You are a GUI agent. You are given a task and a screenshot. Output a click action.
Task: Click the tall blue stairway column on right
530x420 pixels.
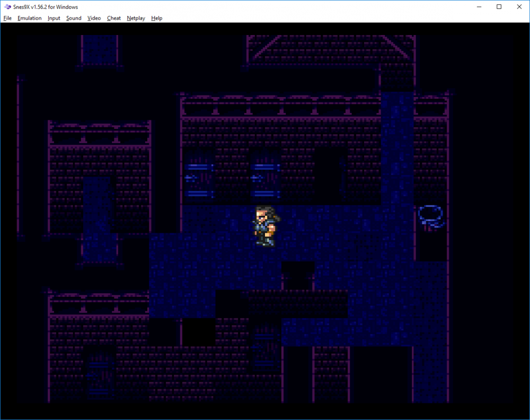(397, 149)
